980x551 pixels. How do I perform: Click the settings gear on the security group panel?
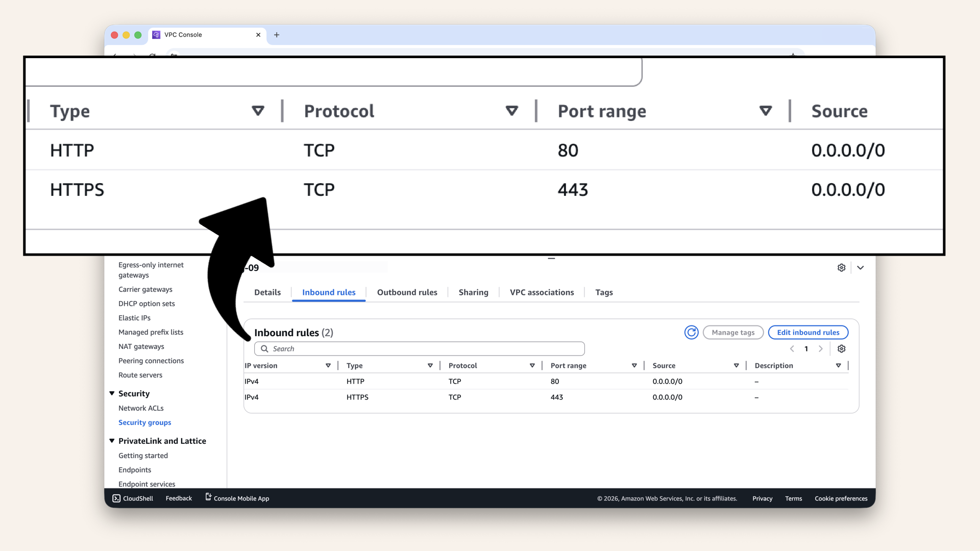pos(841,267)
